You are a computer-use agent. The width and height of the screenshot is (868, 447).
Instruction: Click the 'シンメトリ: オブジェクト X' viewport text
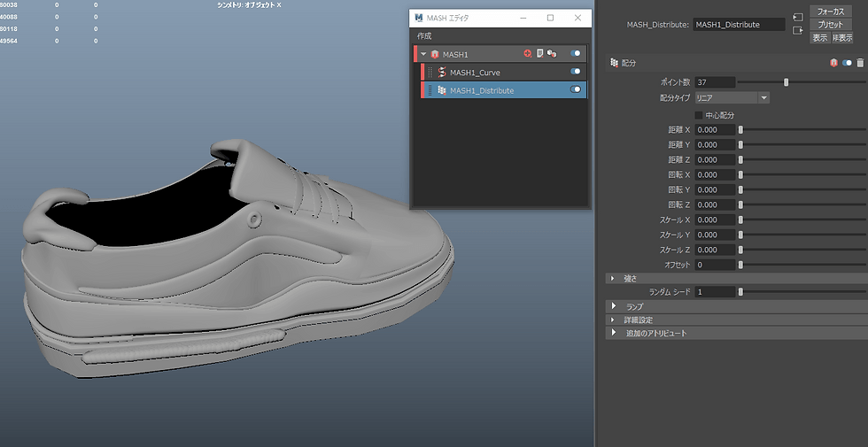(x=249, y=5)
